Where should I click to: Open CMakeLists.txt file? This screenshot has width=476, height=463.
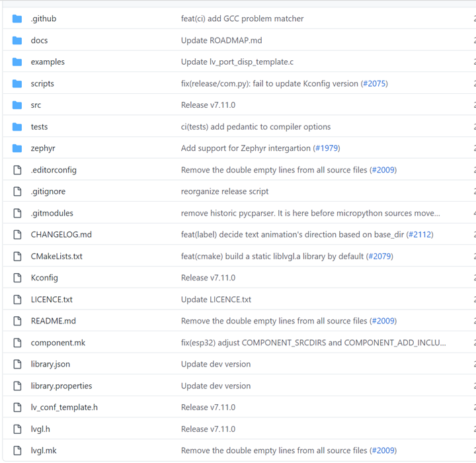tap(56, 256)
